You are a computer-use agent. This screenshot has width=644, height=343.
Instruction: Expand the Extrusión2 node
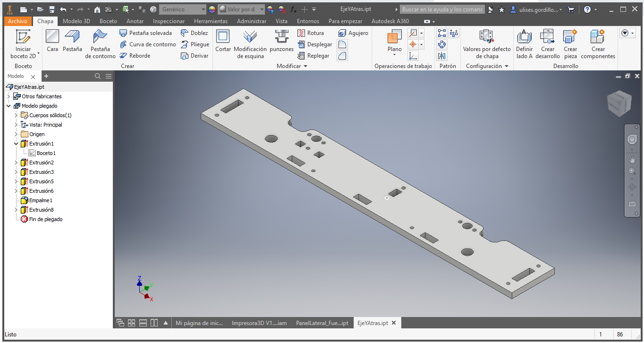pyautogui.click(x=17, y=163)
